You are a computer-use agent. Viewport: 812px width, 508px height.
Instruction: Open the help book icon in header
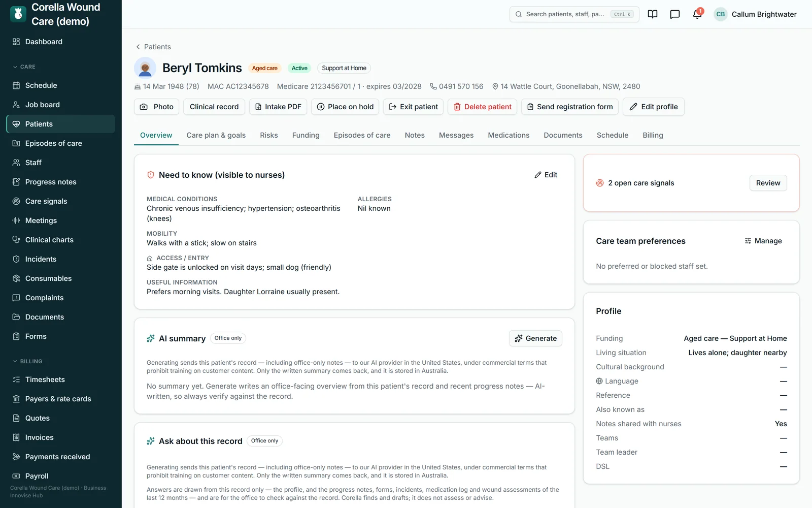point(653,14)
